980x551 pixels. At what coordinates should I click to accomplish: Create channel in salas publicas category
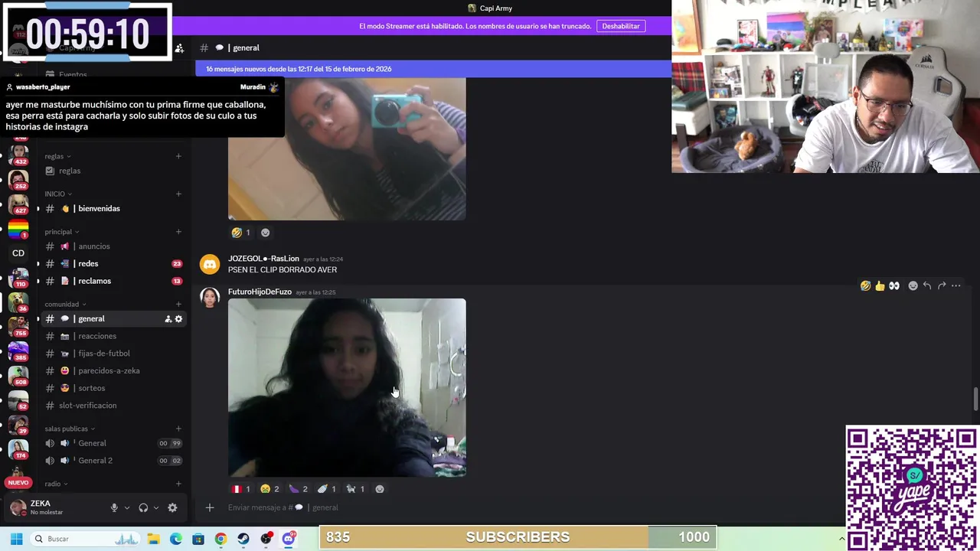click(178, 429)
